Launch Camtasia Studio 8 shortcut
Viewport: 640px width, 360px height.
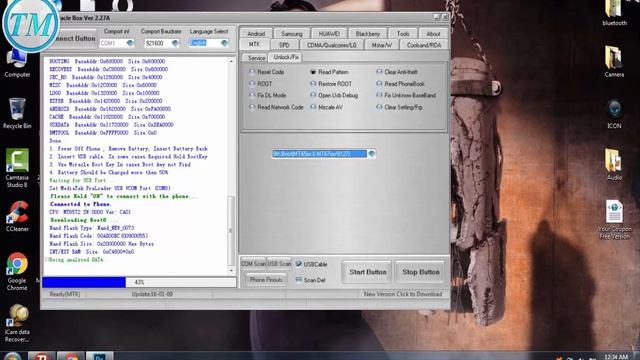click(17, 167)
